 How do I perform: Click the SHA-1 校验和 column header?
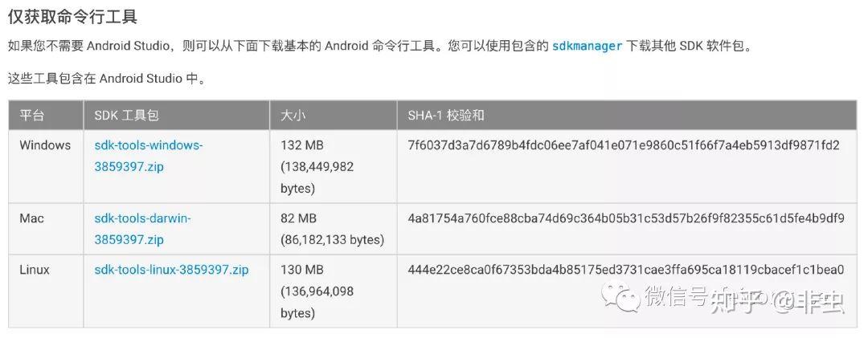pyautogui.click(x=446, y=116)
